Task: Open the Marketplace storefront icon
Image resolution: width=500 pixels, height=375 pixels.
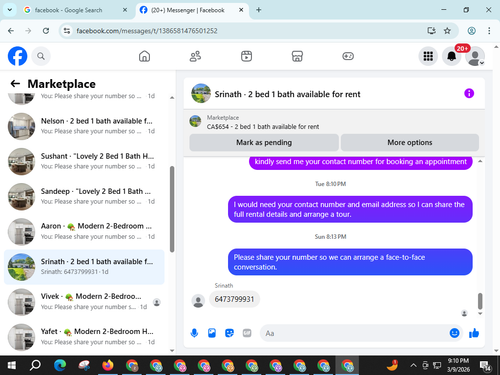Action: tap(297, 56)
